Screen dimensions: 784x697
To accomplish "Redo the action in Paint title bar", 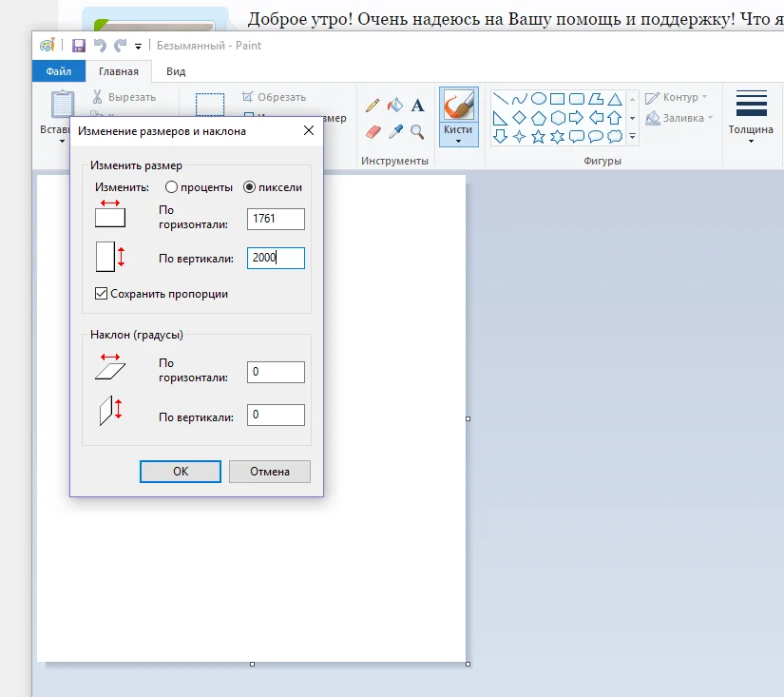I will 120,46.
